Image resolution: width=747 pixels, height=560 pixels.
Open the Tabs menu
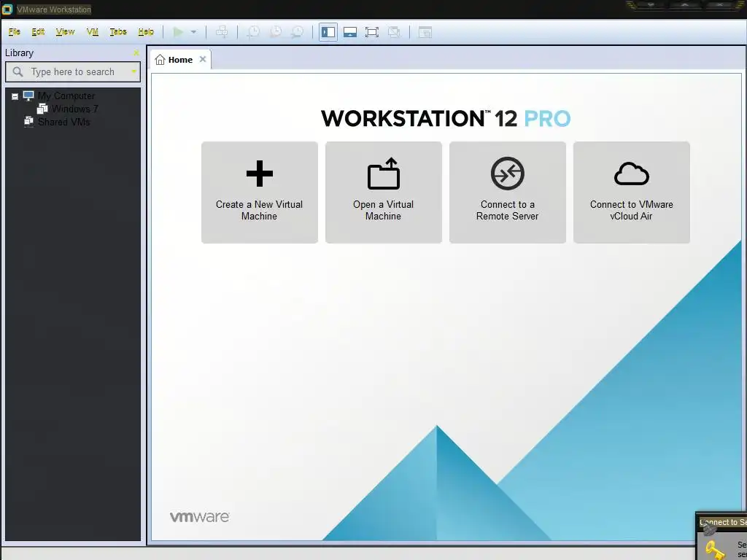click(118, 32)
